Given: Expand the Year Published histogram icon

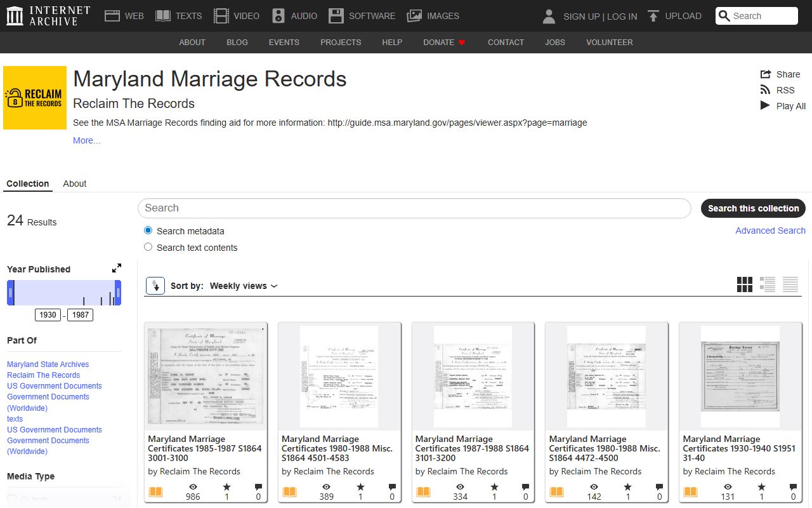Looking at the screenshot, I should click(x=117, y=269).
